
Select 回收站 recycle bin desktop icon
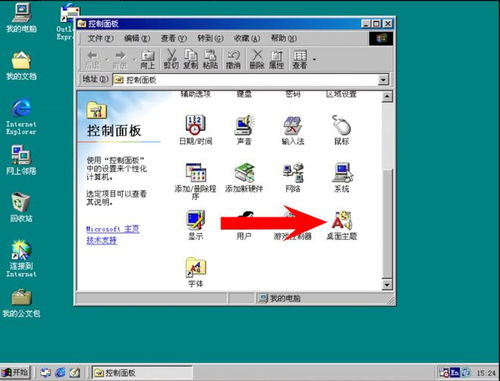click(21, 207)
